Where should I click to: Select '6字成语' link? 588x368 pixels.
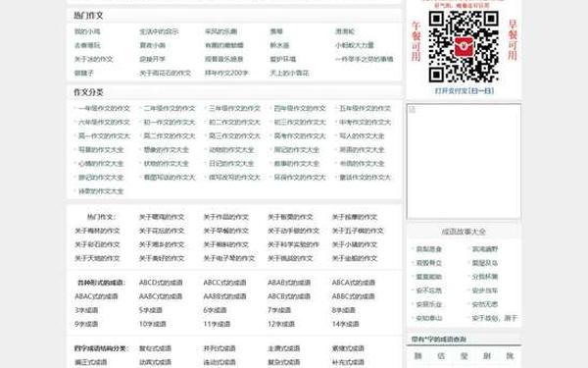tap(216, 310)
